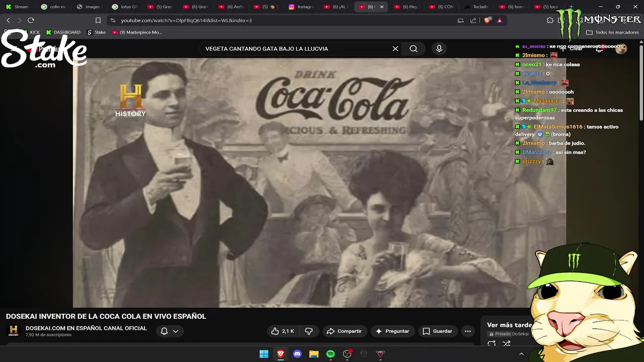Open Todos los marcadores folder
The image size is (644, 362).
tap(612, 32)
